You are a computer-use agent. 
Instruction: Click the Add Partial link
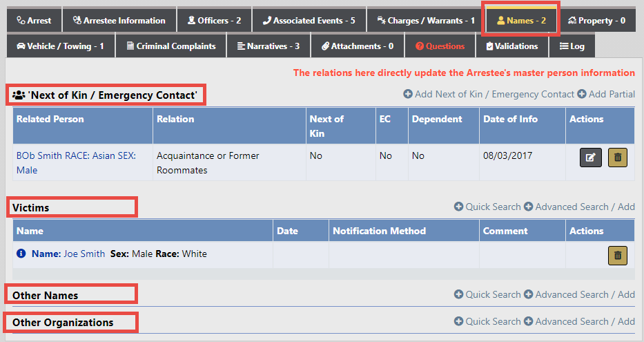point(606,94)
